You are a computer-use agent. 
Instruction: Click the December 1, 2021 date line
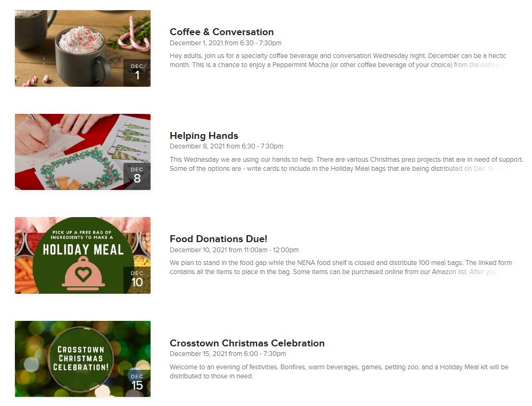(226, 43)
